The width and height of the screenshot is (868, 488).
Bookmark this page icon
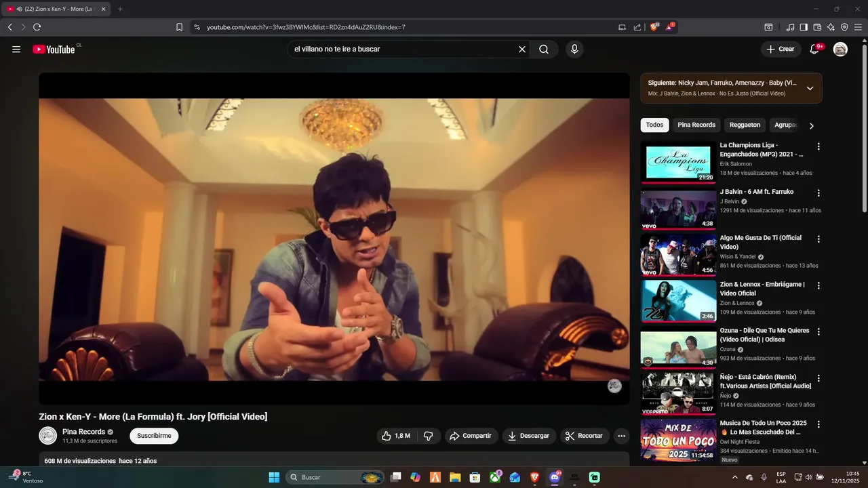179,27
